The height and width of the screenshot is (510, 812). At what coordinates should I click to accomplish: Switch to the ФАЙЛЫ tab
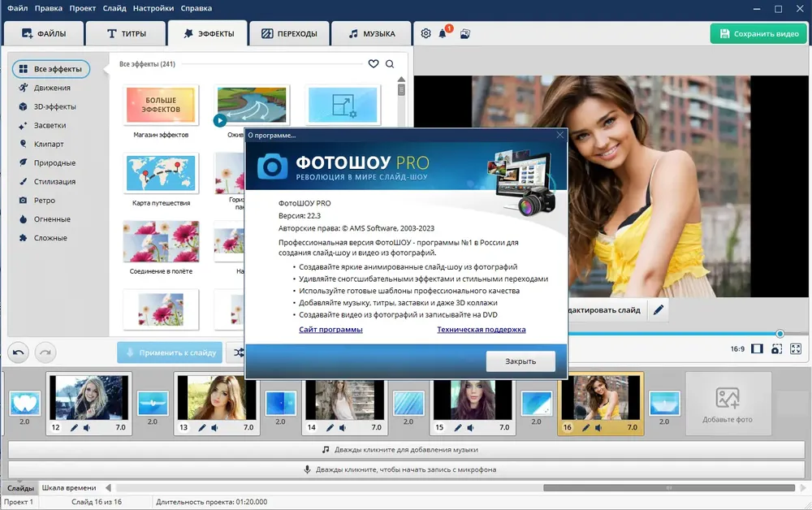pos(44,33)
